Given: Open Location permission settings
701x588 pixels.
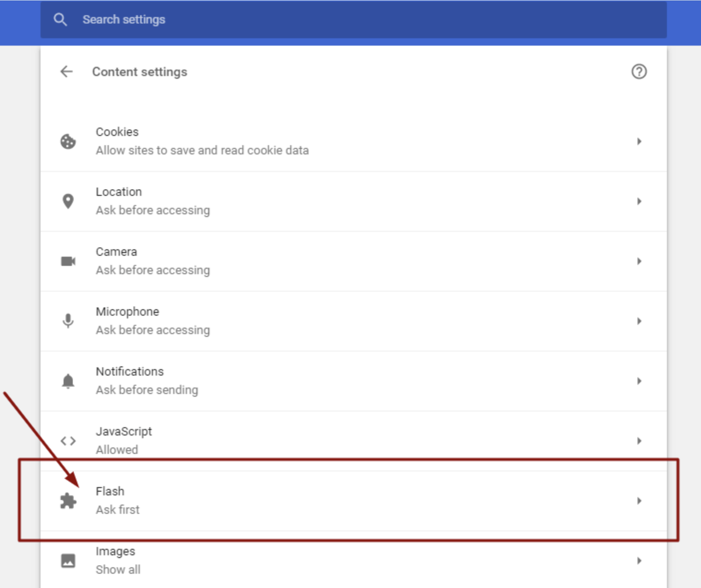Looking at the screenshot, I should pyautogui.click(x=322, y=201).
